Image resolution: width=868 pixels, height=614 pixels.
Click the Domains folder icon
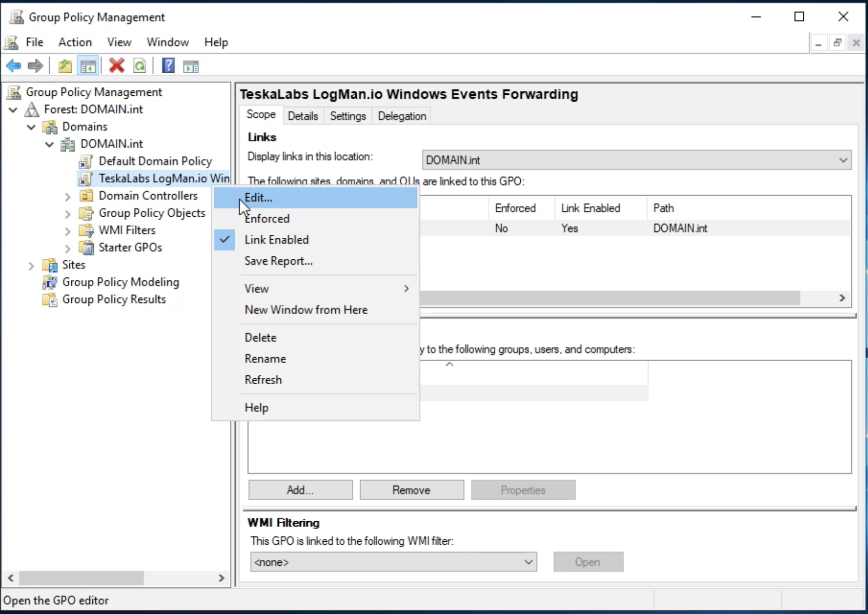[x=50, y=126]
